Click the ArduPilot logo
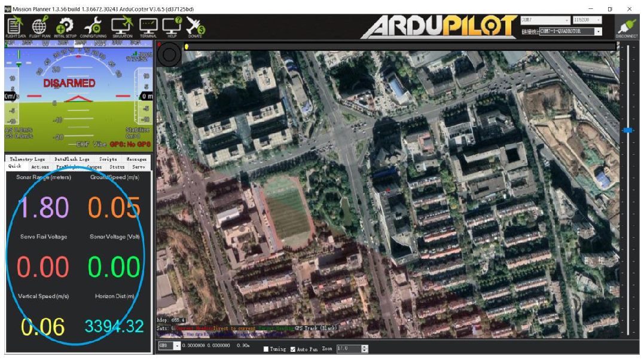 coord(439,27)
